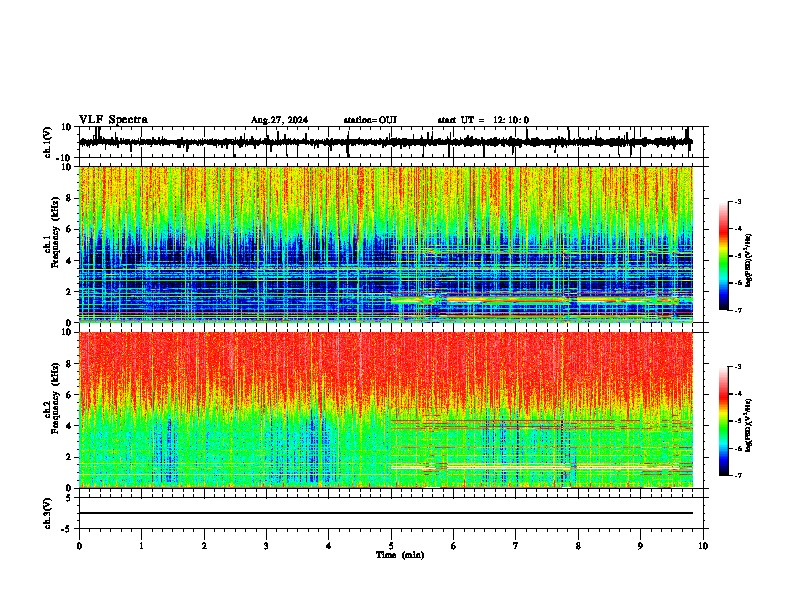Click the bright 1.5 kHz emission band in ch.1 spectrogram
The width and height of the screenshot is (792, 612).
[540, 300]
